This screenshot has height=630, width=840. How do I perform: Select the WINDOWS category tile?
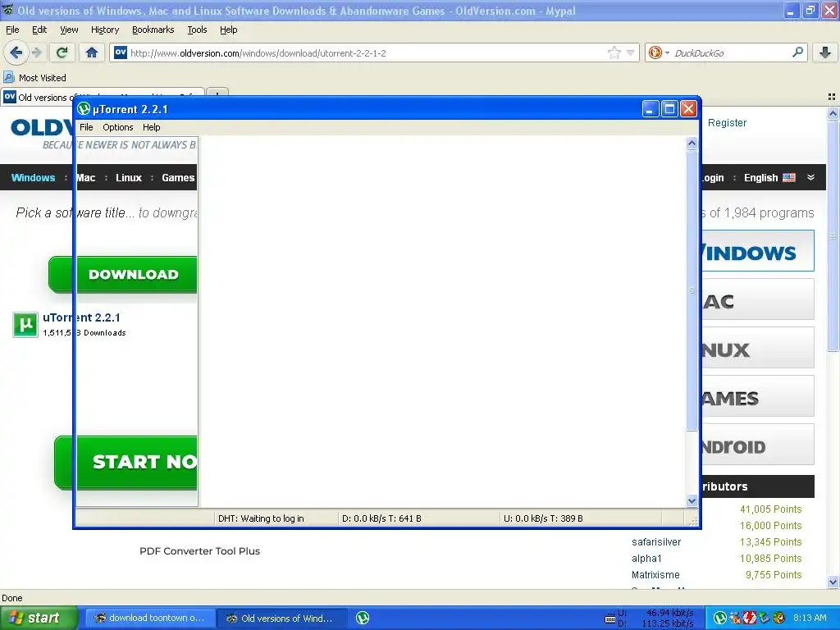(757, 251)
